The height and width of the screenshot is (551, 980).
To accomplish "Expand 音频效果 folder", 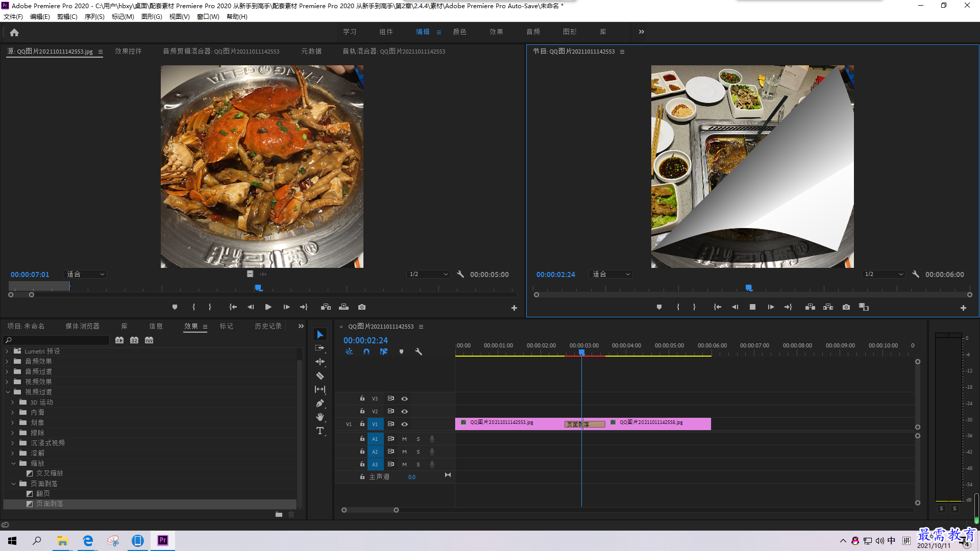I will [7, 361].
